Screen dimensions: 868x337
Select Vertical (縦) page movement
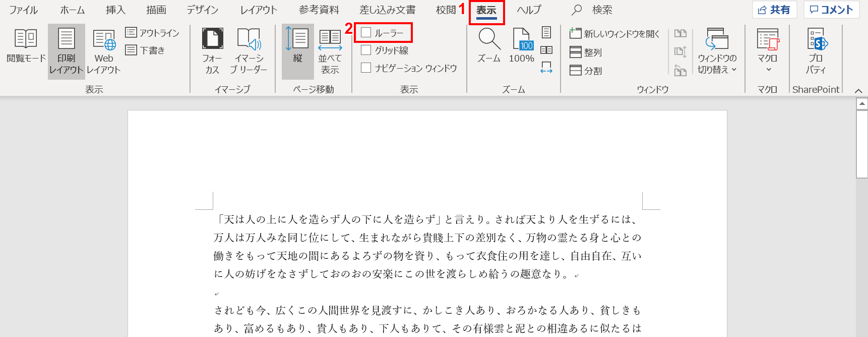[298, 51]
